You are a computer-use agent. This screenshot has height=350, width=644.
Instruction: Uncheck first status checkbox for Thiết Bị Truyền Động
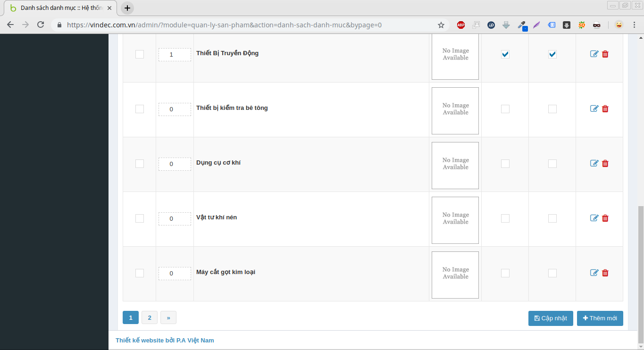click(x=505, y=54)
